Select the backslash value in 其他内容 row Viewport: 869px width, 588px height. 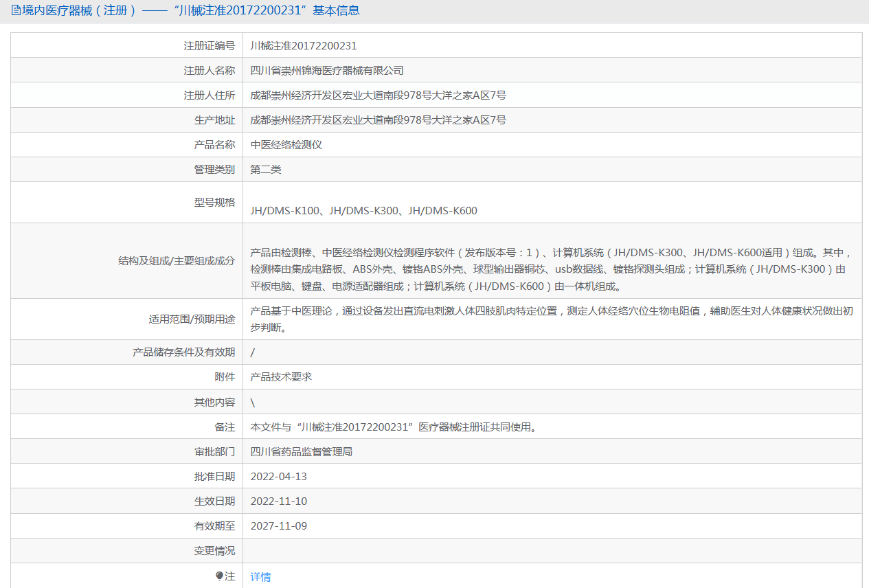coord(253,402)
